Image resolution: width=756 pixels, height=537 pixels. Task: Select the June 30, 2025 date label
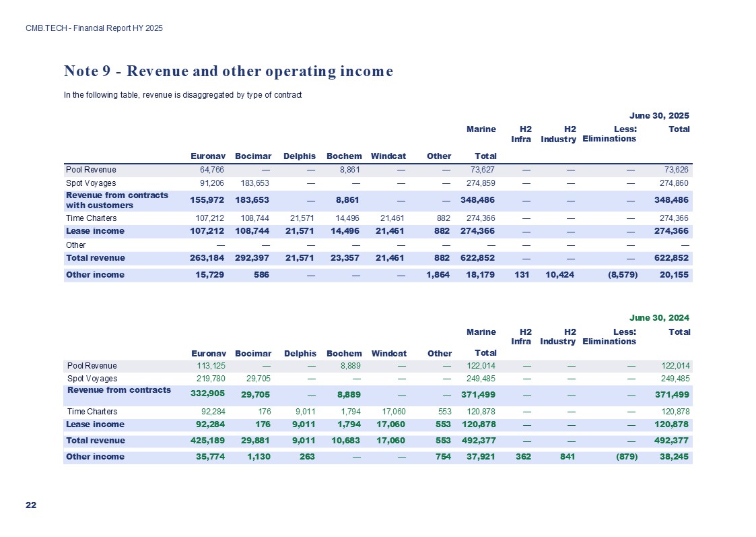[x=659, y=115]
